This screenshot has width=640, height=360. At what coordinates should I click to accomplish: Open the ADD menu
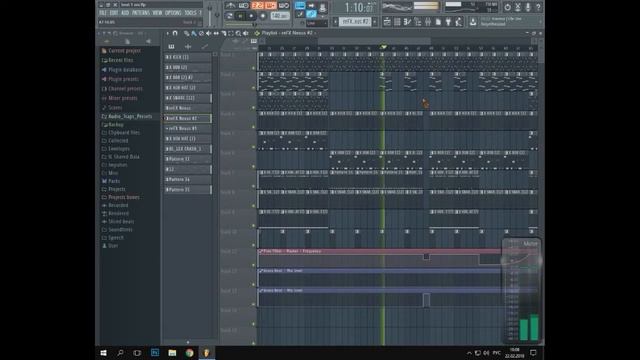pos(125,13)
